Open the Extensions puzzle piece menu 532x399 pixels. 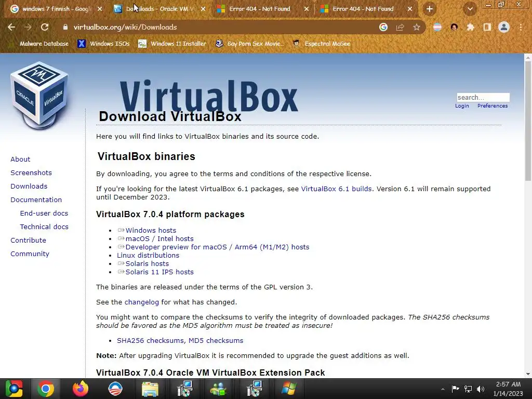[470, 27]
